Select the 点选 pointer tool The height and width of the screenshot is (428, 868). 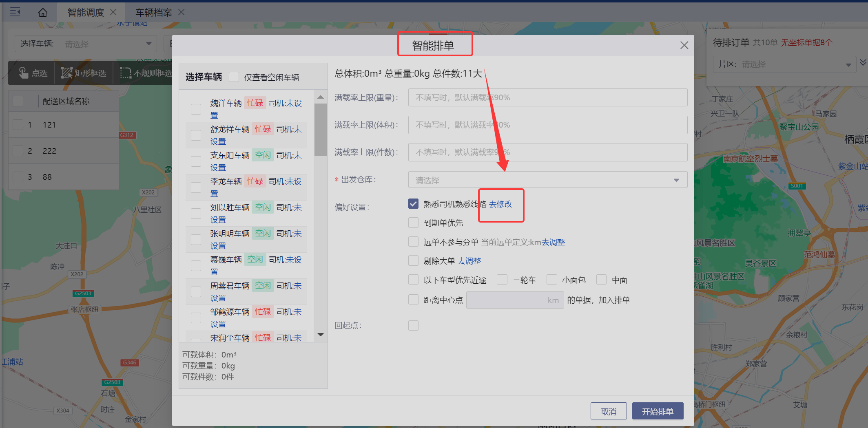[x=33, y=73]
